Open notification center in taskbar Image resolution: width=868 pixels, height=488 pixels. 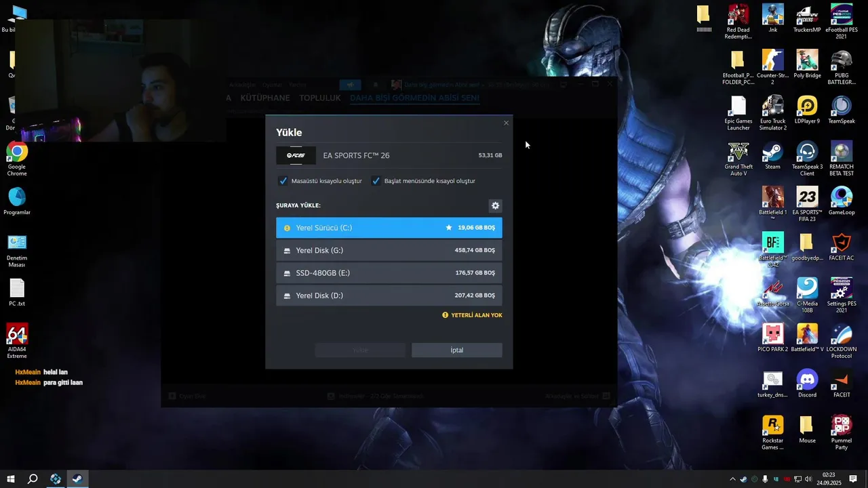[x=853, y=479]
